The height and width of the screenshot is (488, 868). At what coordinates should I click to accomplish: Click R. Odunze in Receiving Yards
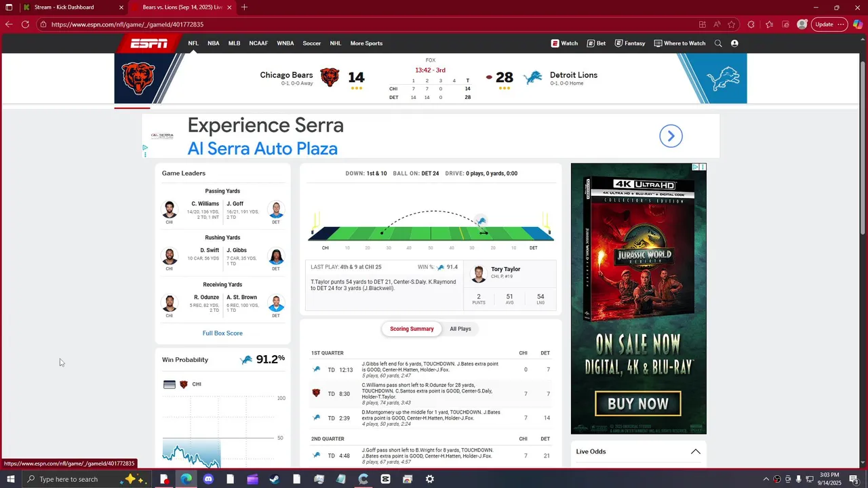(x=206, y=298)
